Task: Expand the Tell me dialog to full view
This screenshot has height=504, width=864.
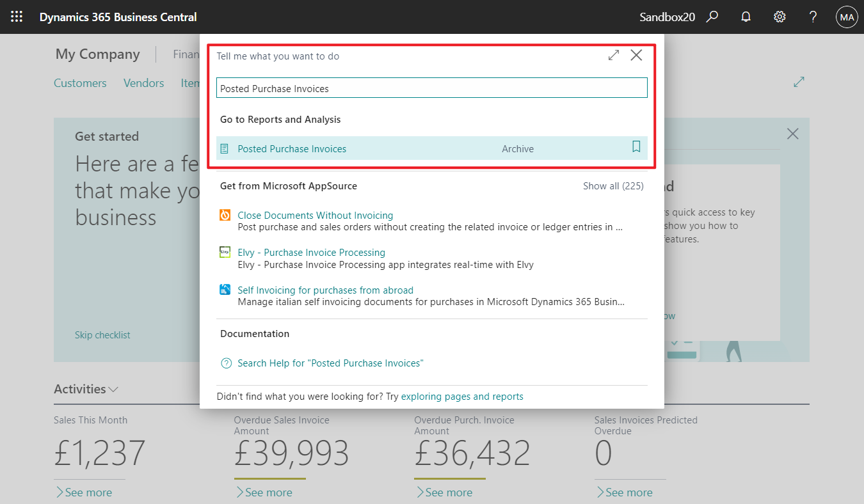Action: click(x=613, y=55)
